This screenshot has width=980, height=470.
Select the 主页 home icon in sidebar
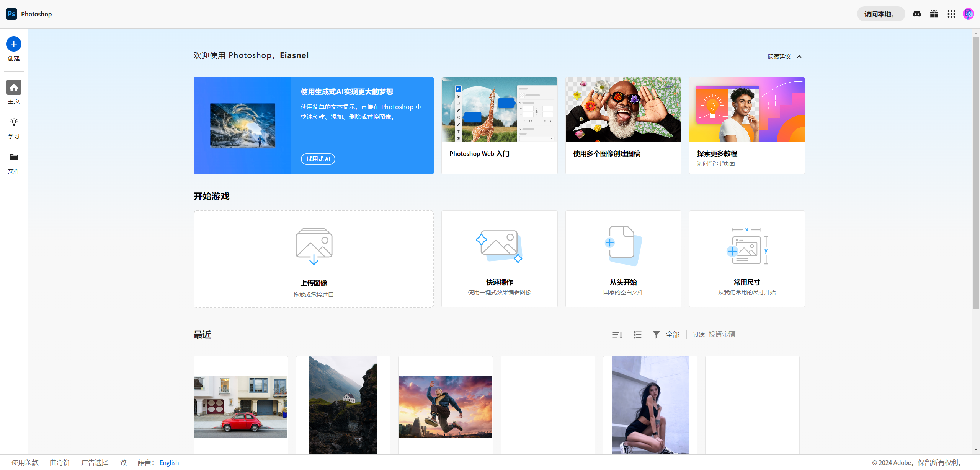pyautogui.click(x=13, y=87)
